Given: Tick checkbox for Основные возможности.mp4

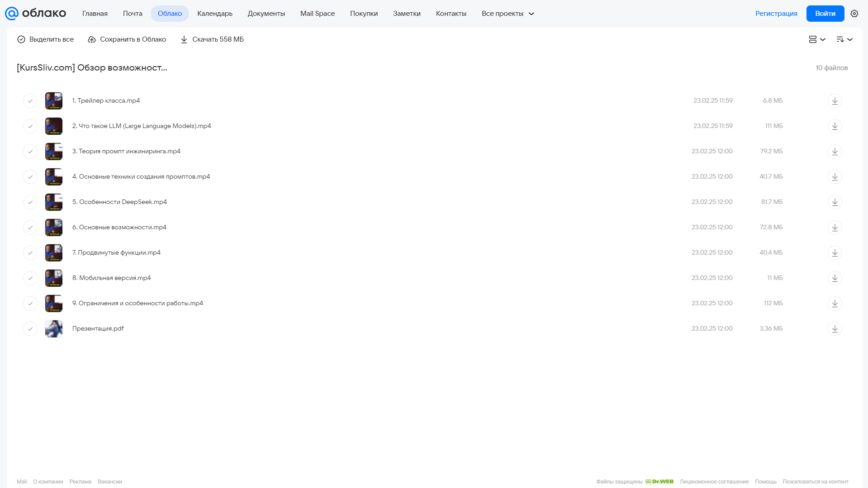Looking at the screenshot, I should 30,227.
